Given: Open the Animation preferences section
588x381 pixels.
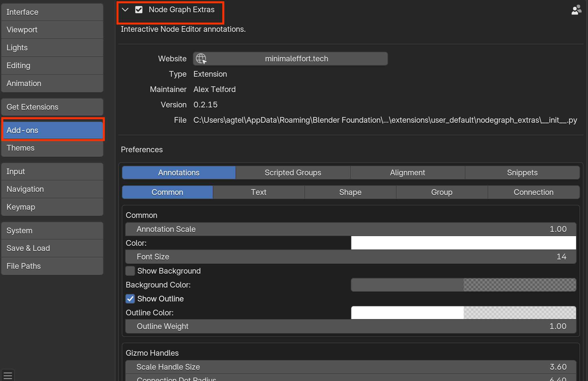Looking at the screenshot, I should coord(52,84).
